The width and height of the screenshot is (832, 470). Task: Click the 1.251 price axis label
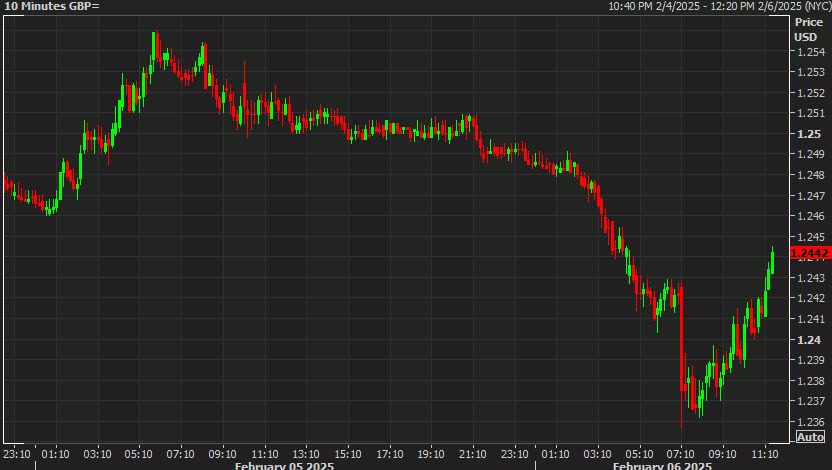click(811, 113)
